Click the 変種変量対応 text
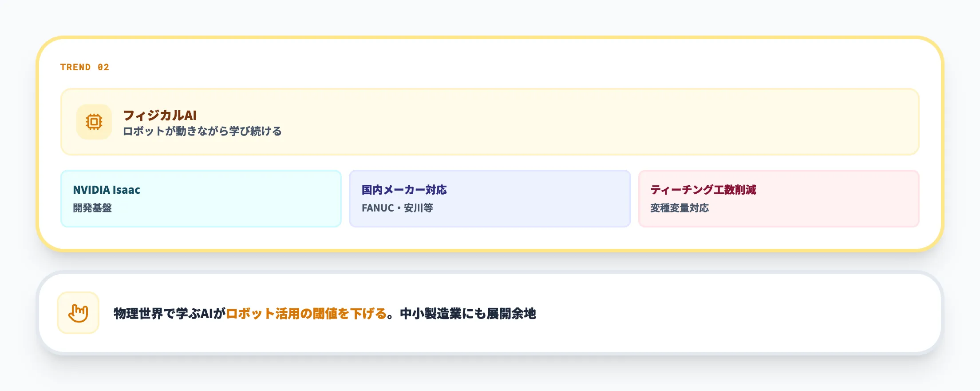 [680, 208]
